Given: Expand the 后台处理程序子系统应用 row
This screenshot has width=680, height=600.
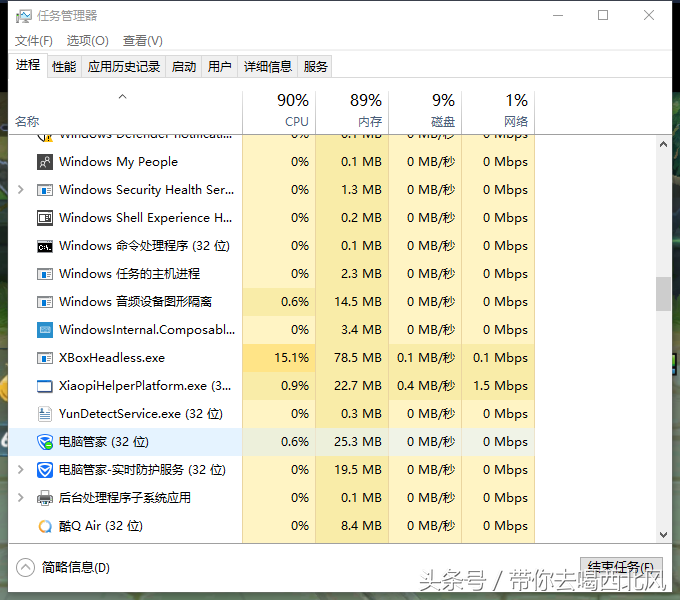Looking at the screenshot, I should tap(20, 498).
